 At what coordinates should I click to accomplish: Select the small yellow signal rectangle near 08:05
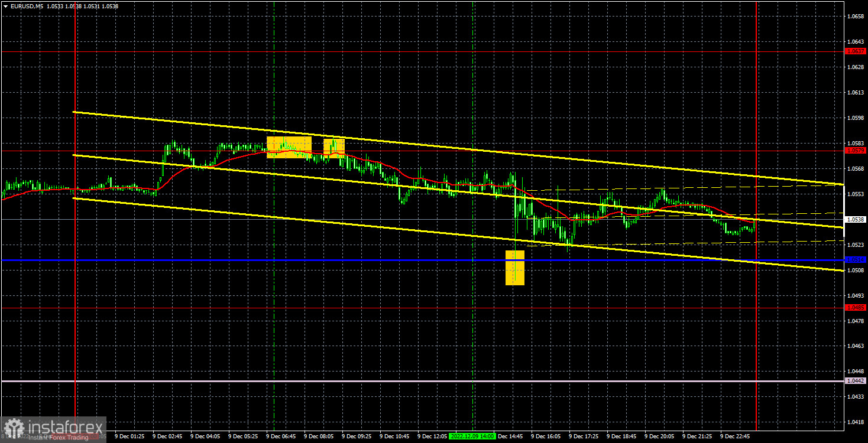pyautogui.click(x=334, y=148)
